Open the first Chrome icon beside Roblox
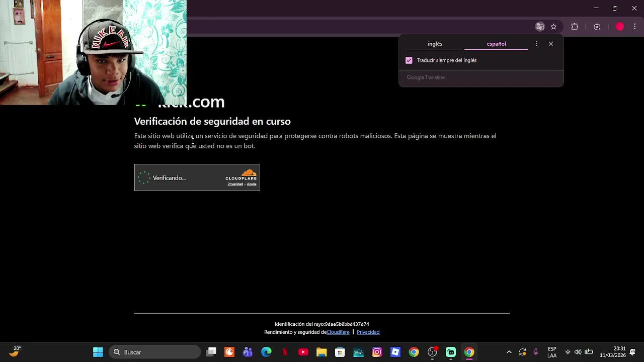This screenshot has width=644, height=362. coord(414,352)
